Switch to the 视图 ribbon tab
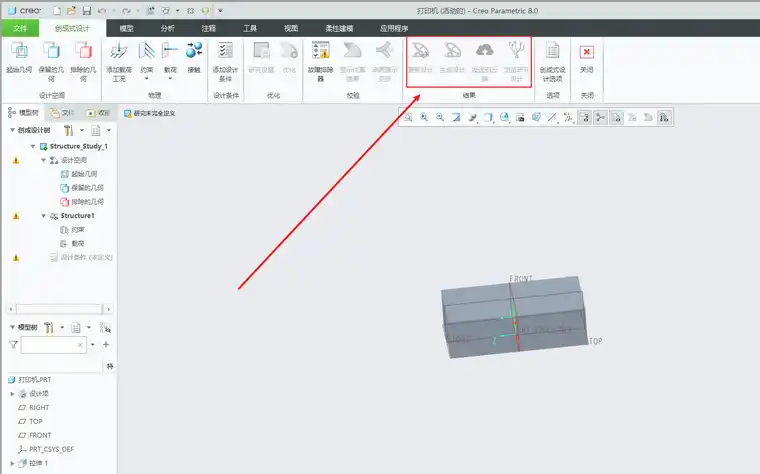The image size is (760, 474). click(x=291, y=28)
